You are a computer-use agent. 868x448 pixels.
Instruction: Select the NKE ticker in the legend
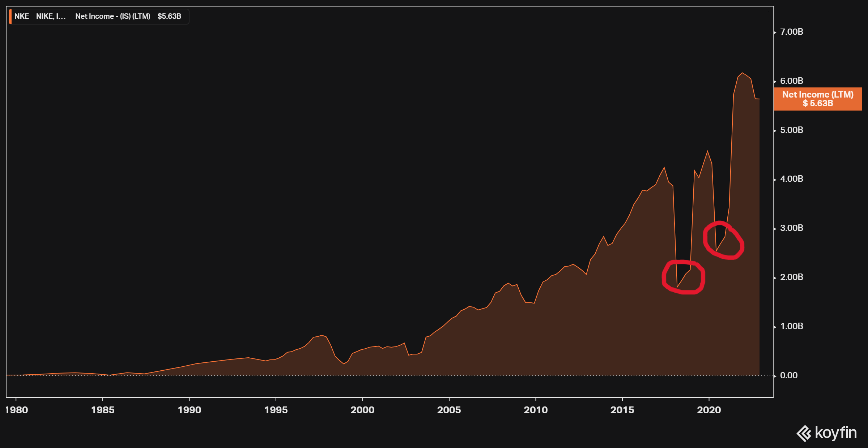(22, 16)
